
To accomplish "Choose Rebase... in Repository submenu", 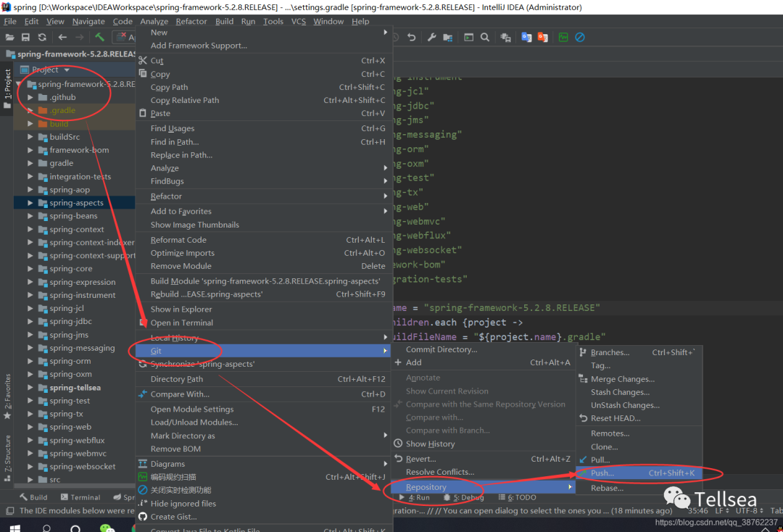I will 639,488.
